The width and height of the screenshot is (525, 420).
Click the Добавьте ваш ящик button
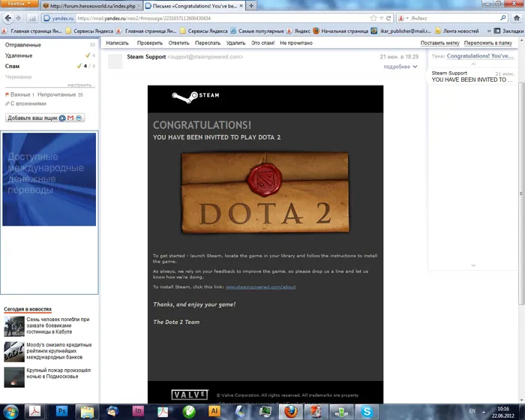[45, 118]
